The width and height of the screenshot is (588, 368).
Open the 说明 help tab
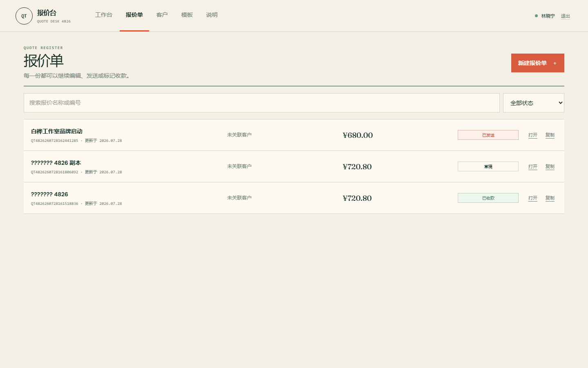212,15
